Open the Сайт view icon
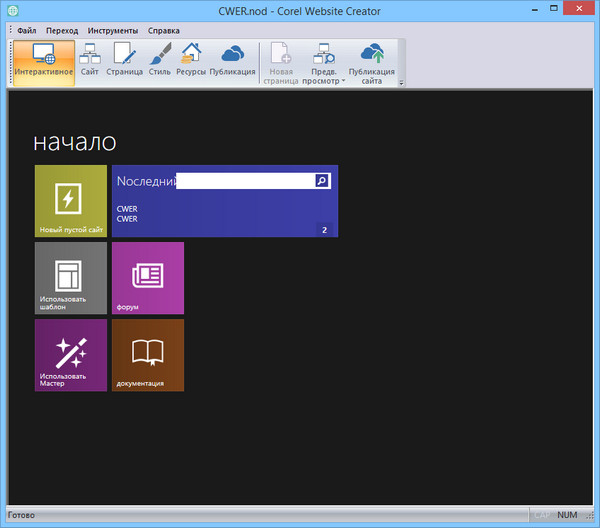This screenshot has height=528, width=600. click(90, 62)
